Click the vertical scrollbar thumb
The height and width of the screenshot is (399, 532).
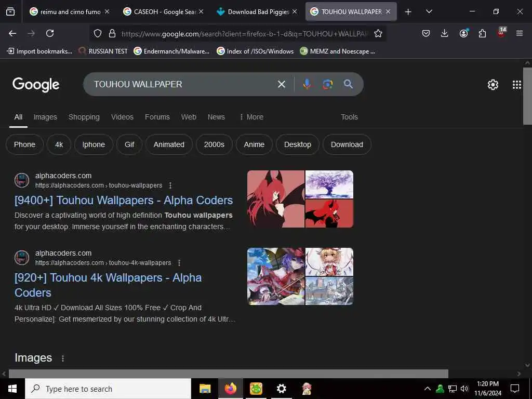click(527, 96)
